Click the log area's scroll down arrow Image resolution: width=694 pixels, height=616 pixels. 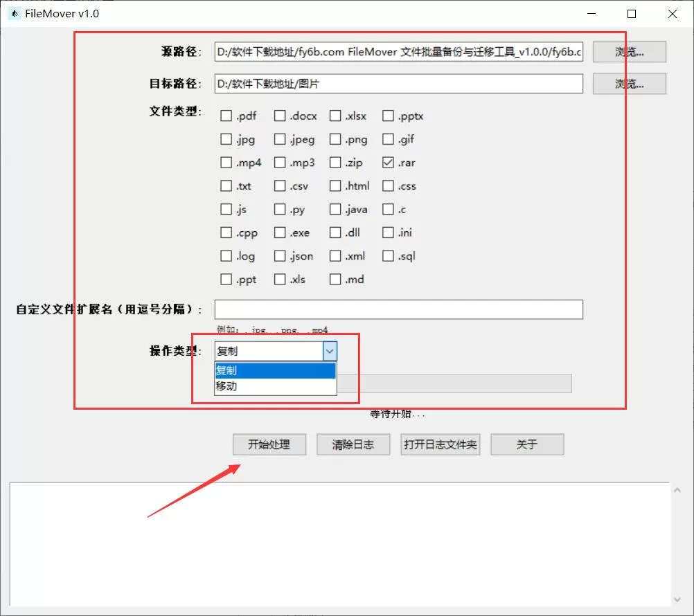click(677, 599)
